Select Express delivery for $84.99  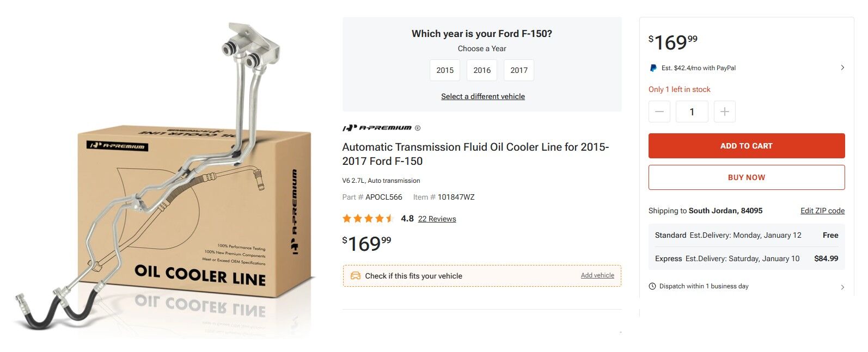(x=746, y=258)
